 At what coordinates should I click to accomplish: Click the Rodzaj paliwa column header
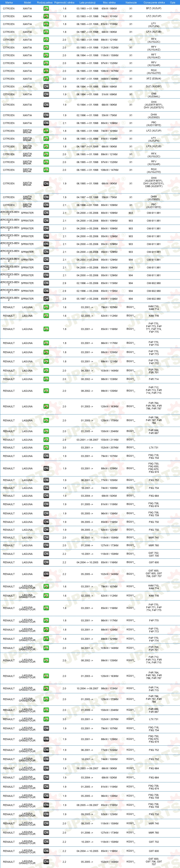tap(45, 2)
